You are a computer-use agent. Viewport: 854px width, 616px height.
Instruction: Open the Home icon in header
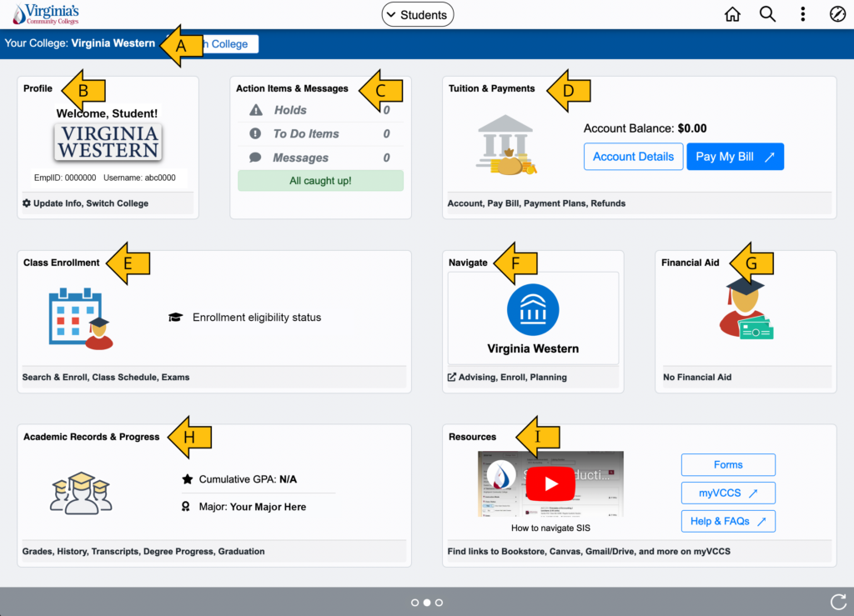[x=732, y=14]
